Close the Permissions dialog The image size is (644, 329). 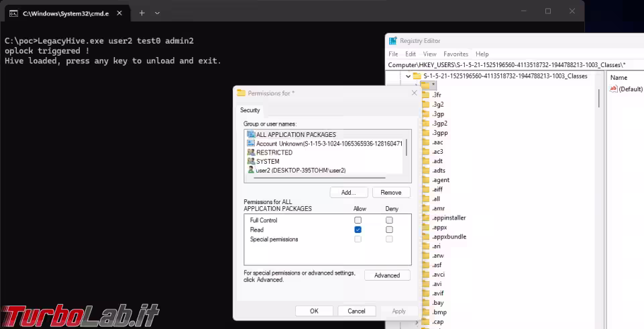tap(414, 93)
